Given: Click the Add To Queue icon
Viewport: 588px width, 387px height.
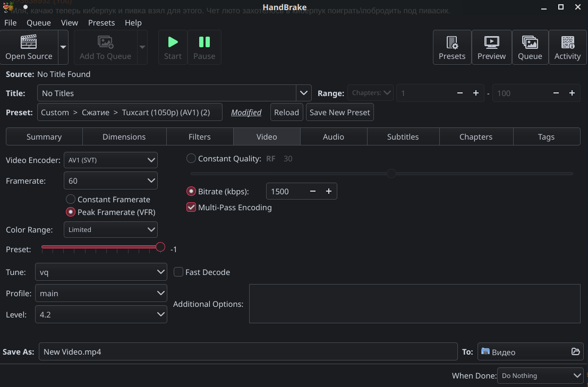Looking at the screenshot, I should pyautogui.click(x=105, y=42).
